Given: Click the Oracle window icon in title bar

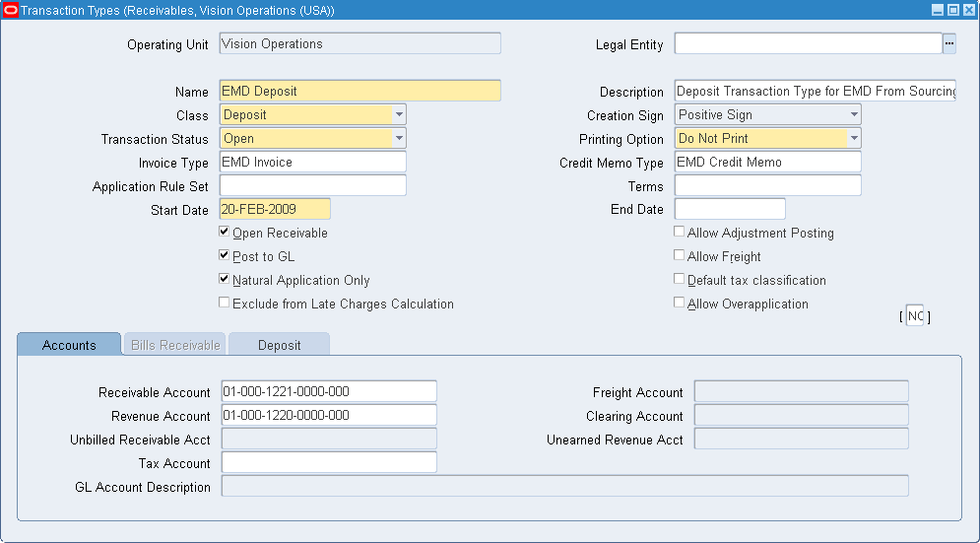Looking at the screenshot, I should (x=11, y=10).
